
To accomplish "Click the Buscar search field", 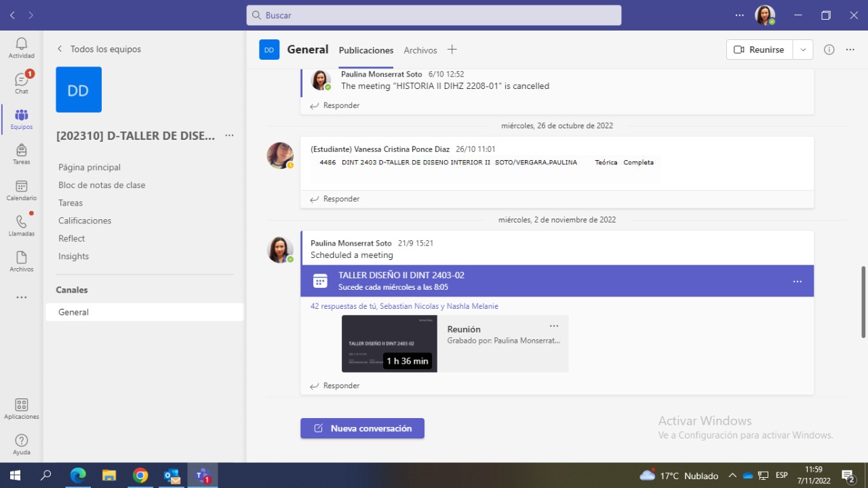I will click(x=434, y=15).
